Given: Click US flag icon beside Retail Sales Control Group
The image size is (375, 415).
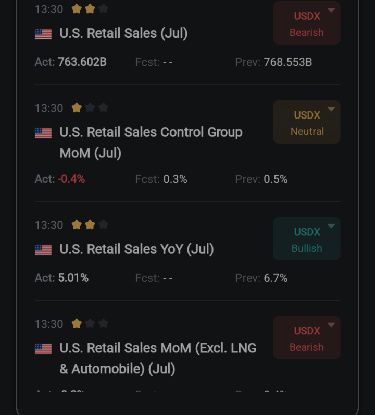Looking at the screenshot, I should [x=43, y=133].
